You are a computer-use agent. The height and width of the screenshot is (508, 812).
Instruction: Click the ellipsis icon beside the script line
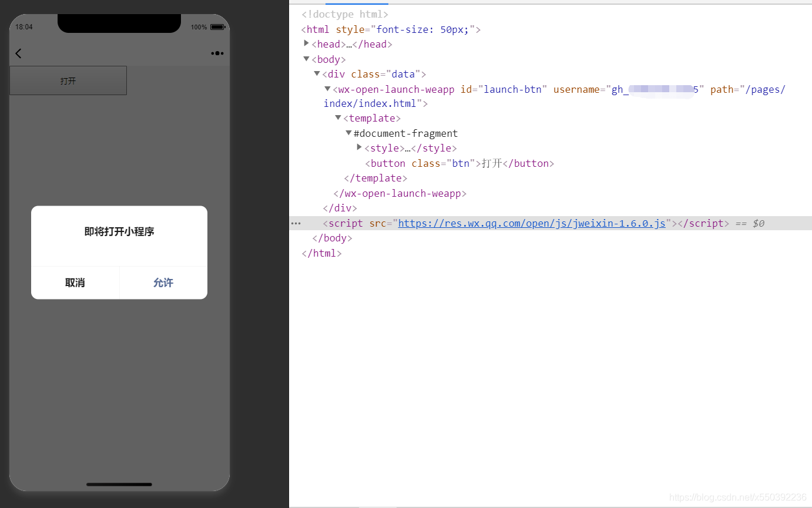pyautogui.click(x=296, y=223)
